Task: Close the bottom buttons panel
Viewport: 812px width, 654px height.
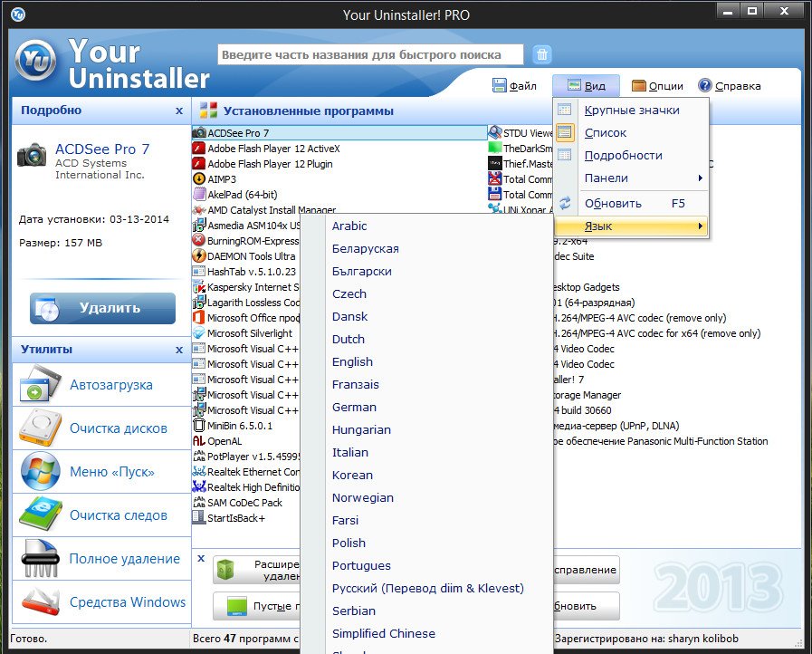Action: point(201,558)
